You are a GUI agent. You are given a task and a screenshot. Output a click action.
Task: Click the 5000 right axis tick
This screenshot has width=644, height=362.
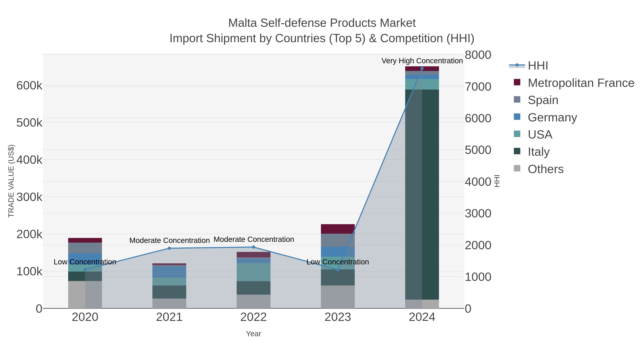click(x=478, y=150)
